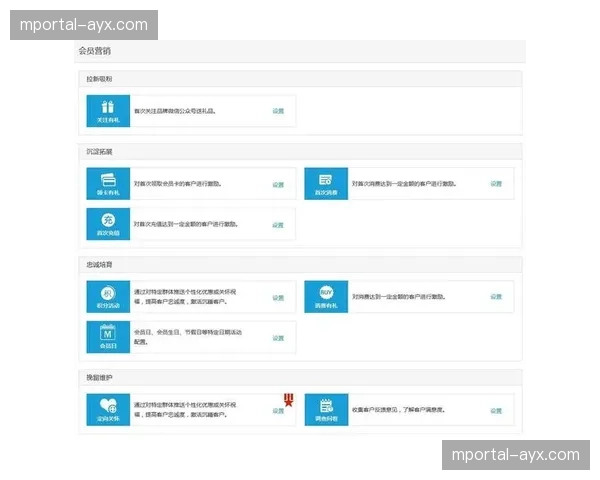The height and width of the screenshot is (480, 600).
Task: Click 设置 link on 定向关怀 card
Action: pos(278,411)
